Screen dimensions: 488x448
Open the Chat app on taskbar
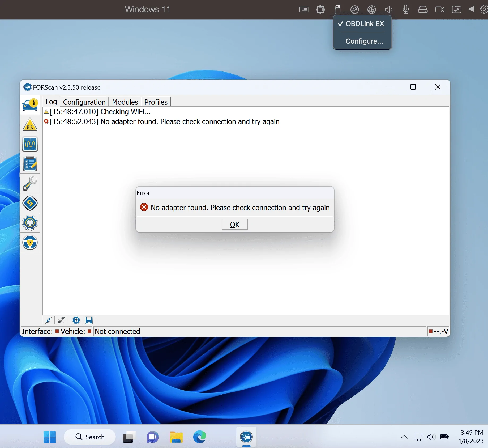[x=153, y=437]
